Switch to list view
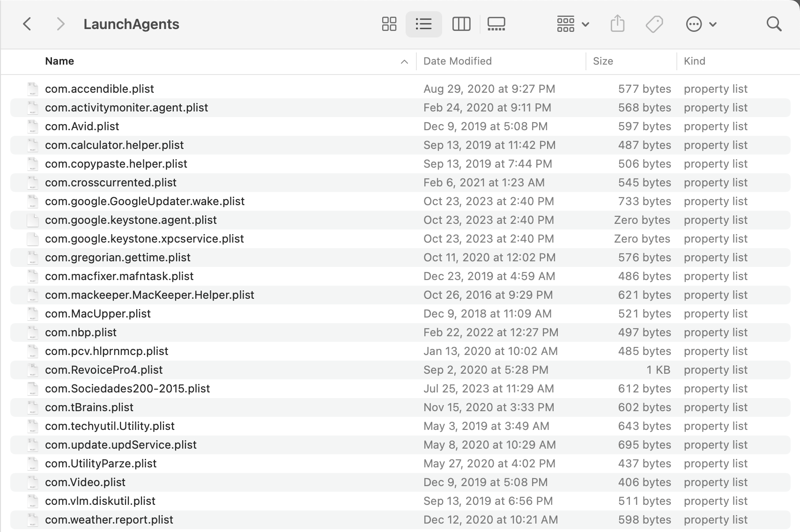Screen dimensions: 800x532 point(423,24)
